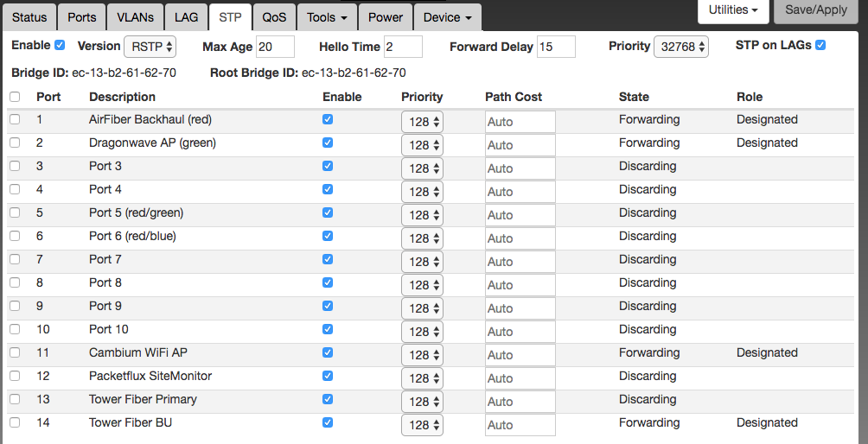Image resolution: width=868 pixels, height=444 pixels.
Task: Switch to the VLANs tab
Action: (134, 17)
